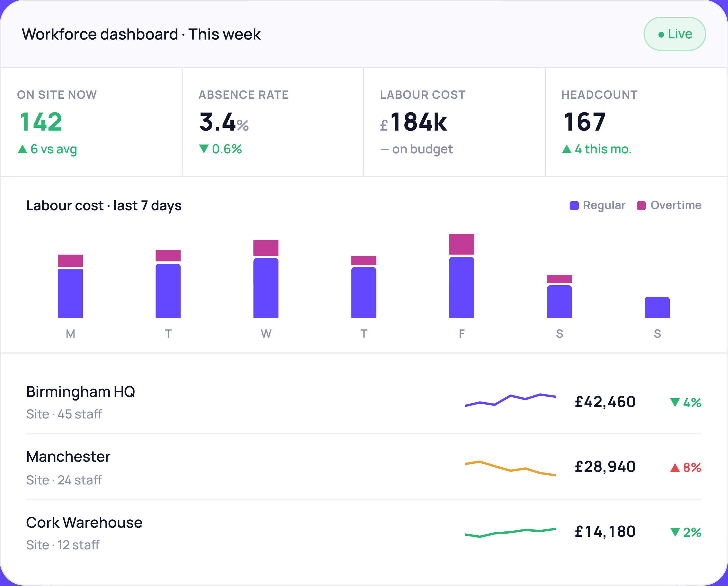This screenshot has width=728, height=586.
Task: Click the green dot in the Live badge
Action: click(661, 34)
